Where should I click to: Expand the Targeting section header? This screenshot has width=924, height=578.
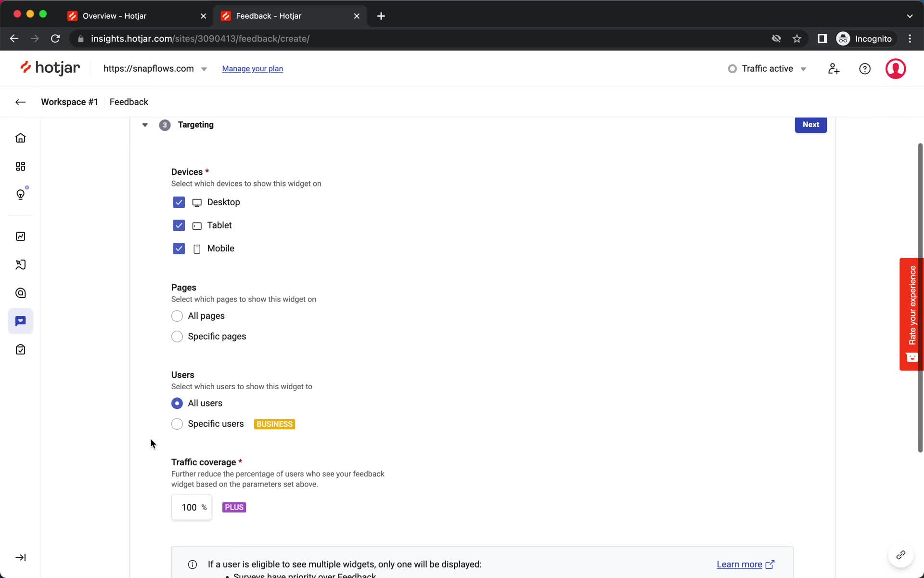[x=145, y=125]
